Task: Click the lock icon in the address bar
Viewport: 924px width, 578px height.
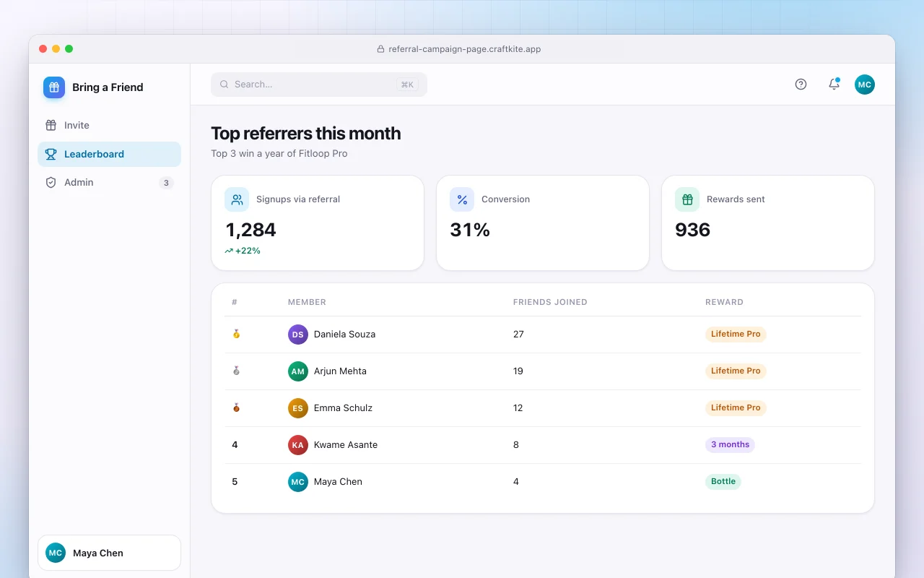Action: (380, 49)
